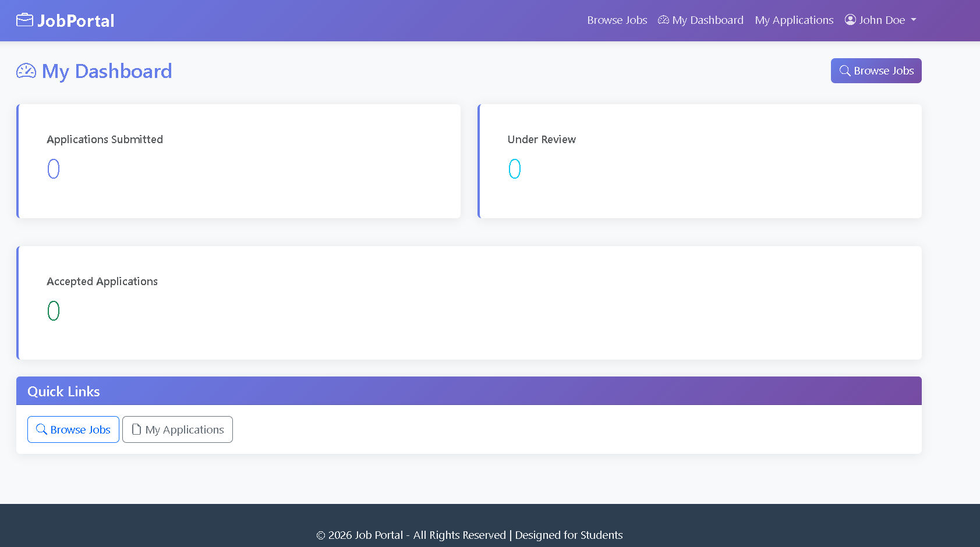Click the footer copyright text
Screen dimensions: 980x547
[469, 535]
